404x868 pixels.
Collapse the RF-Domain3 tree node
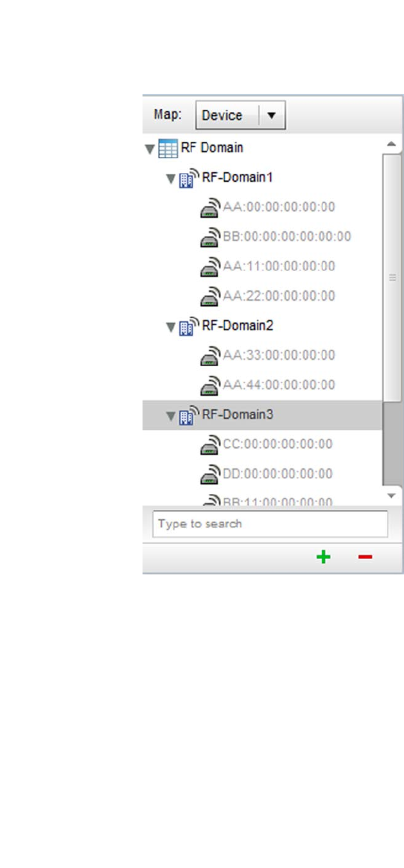point(171,416)
